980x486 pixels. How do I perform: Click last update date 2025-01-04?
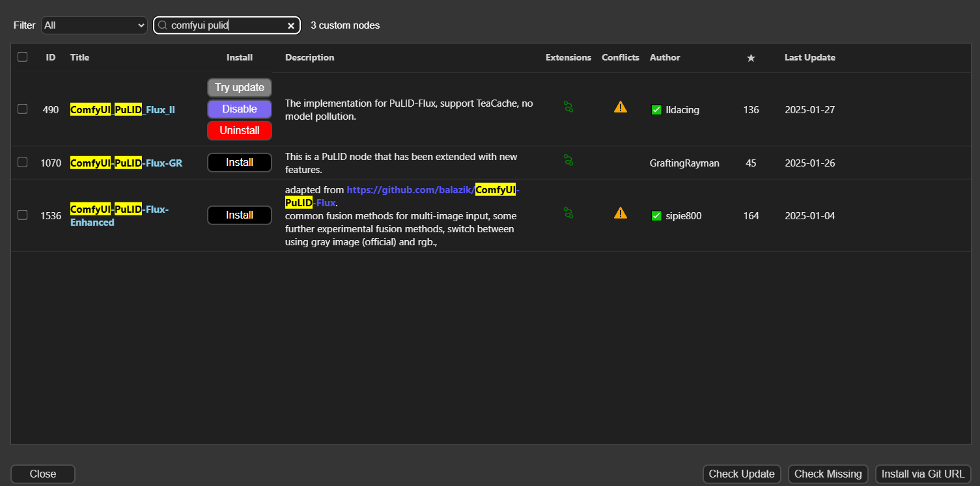pos(809,216)
